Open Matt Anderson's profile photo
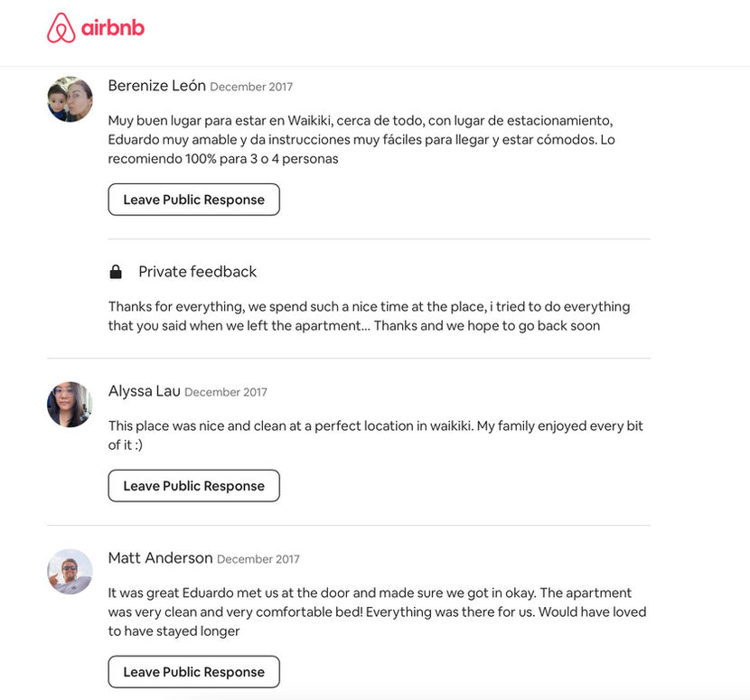 point(70,571)
